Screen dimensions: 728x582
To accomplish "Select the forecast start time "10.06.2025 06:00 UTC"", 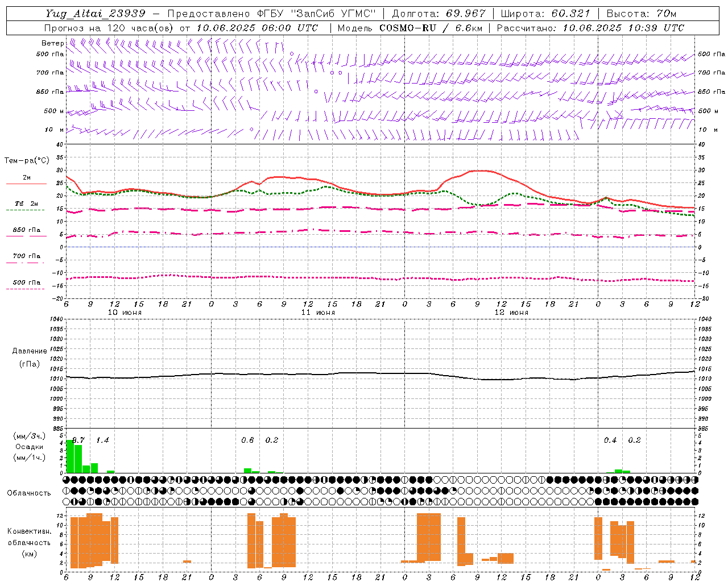I will 257,28.
